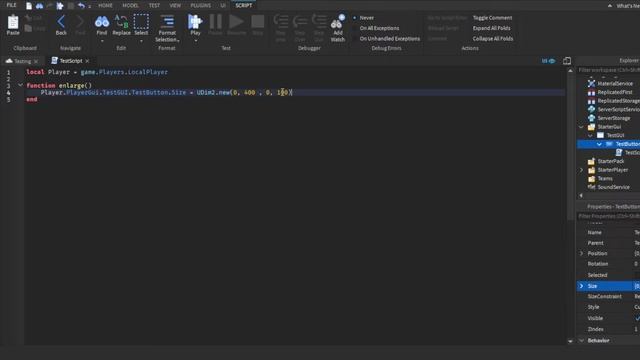Switch to the MODEL ribbon tab
The height and width of the screenshot is (360, 640).
tap(130, 6)
